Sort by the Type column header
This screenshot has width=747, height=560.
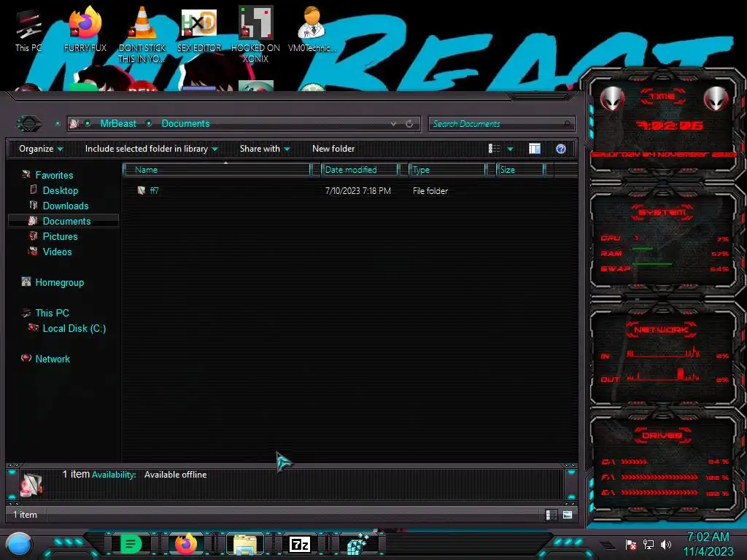[447, 169]
